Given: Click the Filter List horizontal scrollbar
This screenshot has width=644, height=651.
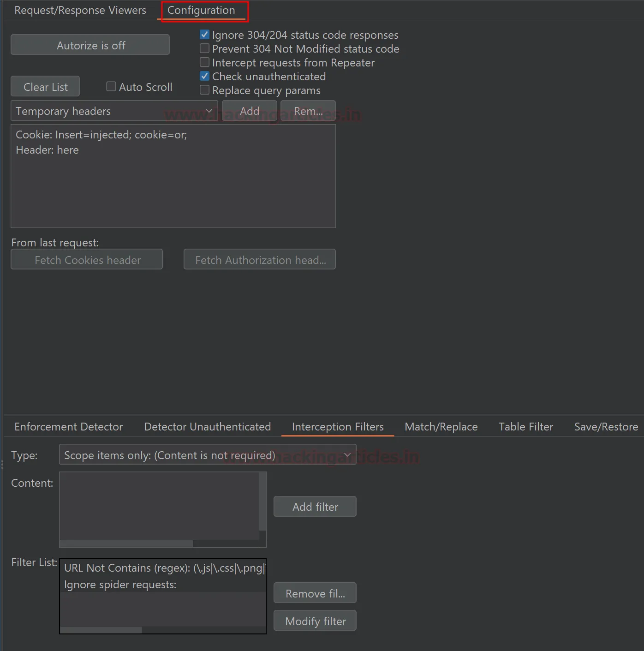Looking at the screenshot, I should coord(101,630).
